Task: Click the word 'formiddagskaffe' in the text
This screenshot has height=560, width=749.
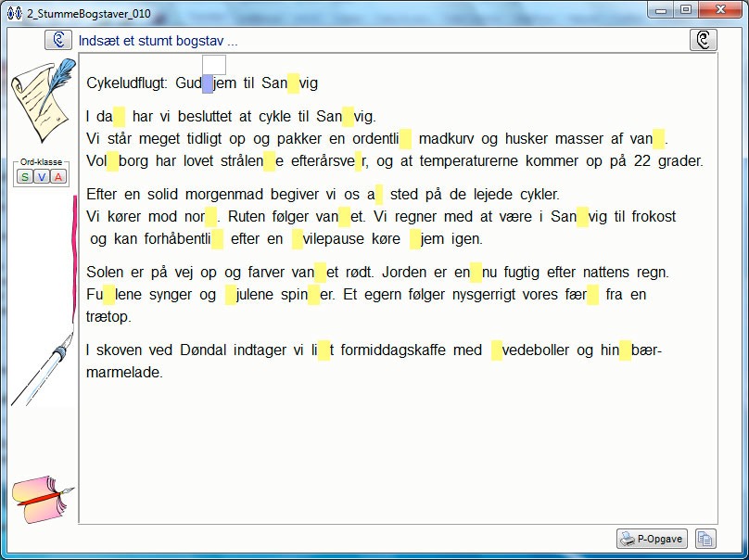Action: click(x=393, y=350)
